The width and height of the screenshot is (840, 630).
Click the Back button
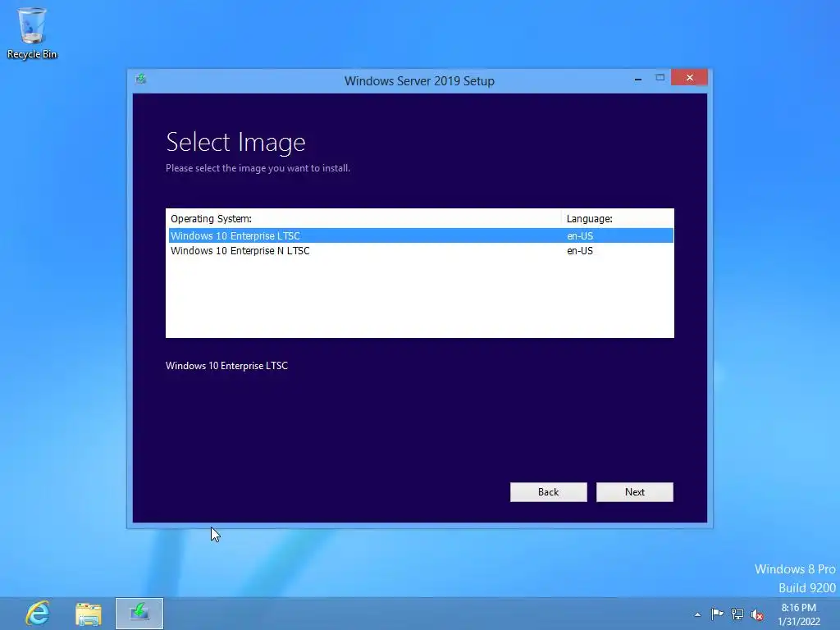(548, 492)
